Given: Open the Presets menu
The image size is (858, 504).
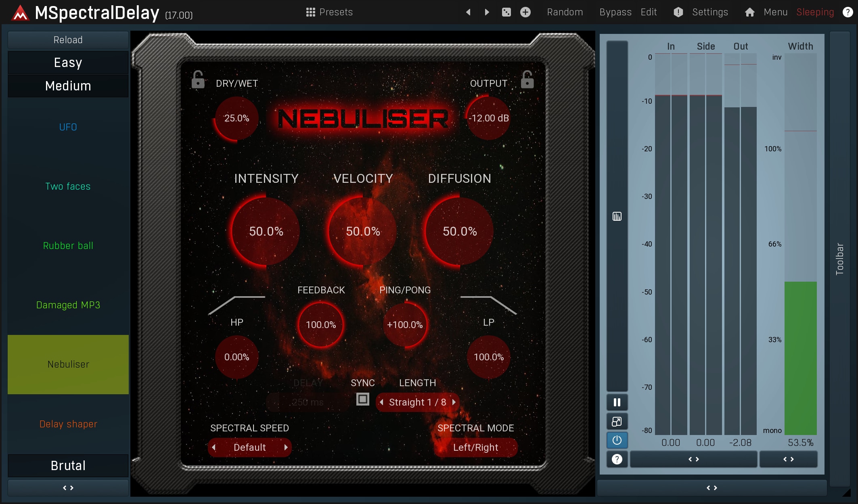Looking at the screenshot, I should pyautogui.click(x=329, y=12).
